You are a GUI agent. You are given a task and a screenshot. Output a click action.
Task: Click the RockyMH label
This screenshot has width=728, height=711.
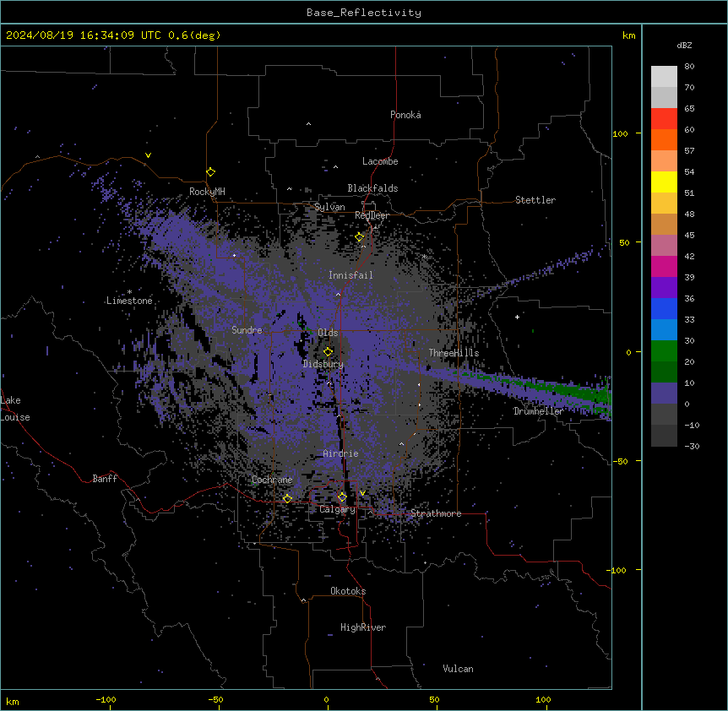point(207,192)
